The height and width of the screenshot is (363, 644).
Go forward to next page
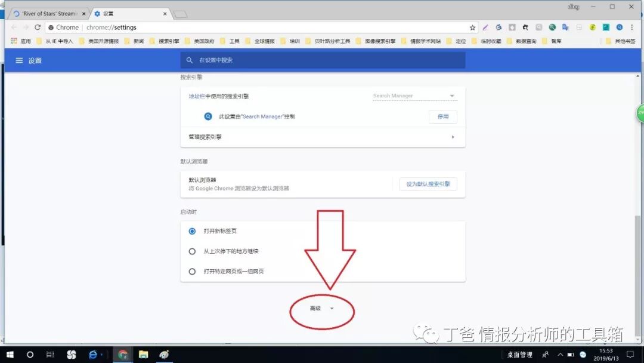click(26, 27)
